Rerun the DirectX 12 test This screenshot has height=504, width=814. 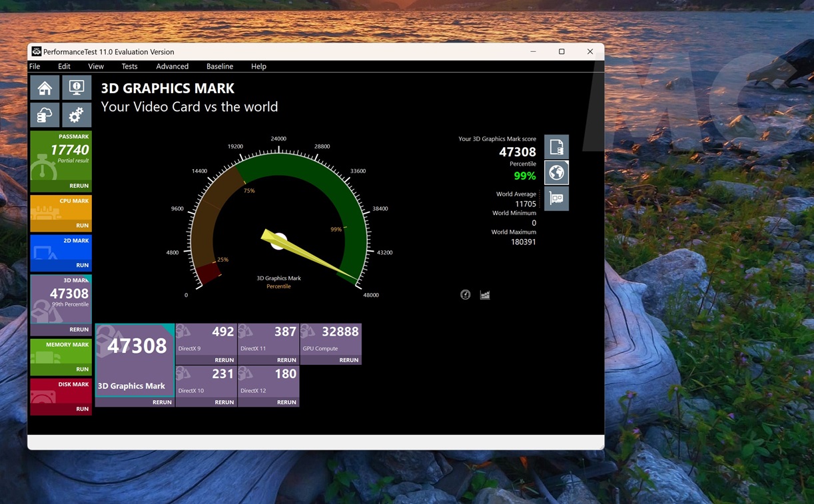click(x=286, y=402)
